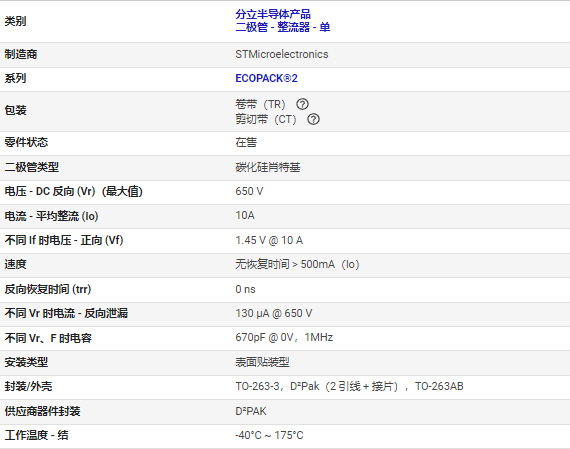Click the D²PAK supplier package value
This screenshot has height=449, width=570.
(251, 411)
